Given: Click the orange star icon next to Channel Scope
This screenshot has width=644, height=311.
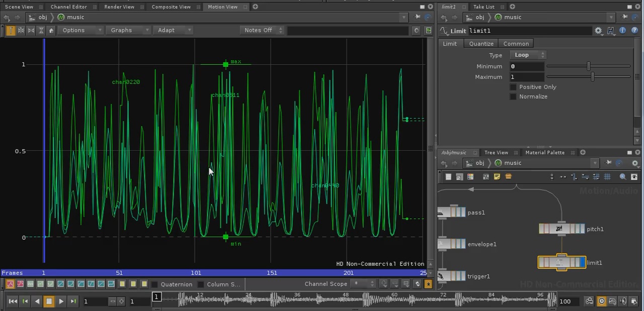Looking at the screenshot, I should click(x=428, y=284).
